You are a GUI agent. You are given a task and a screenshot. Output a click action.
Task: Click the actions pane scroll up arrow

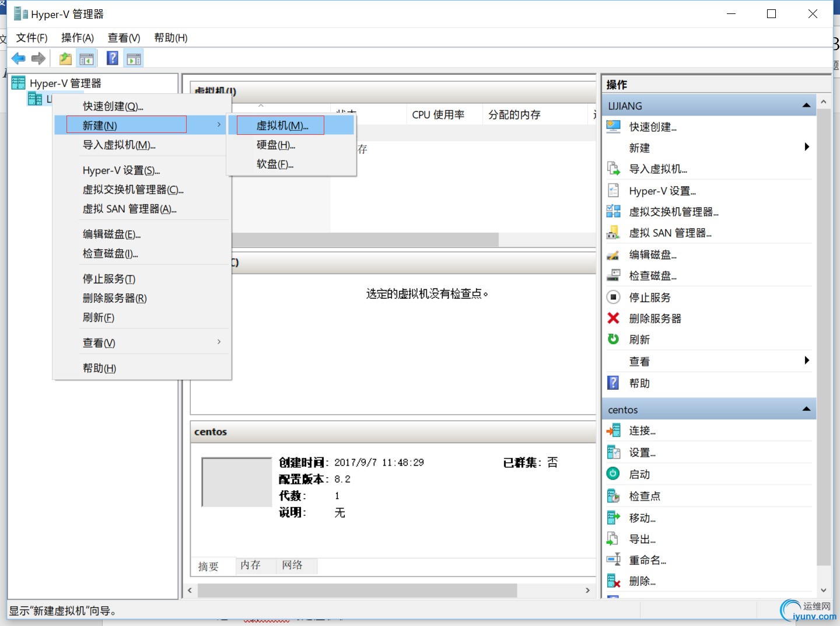tap(823, 102)
